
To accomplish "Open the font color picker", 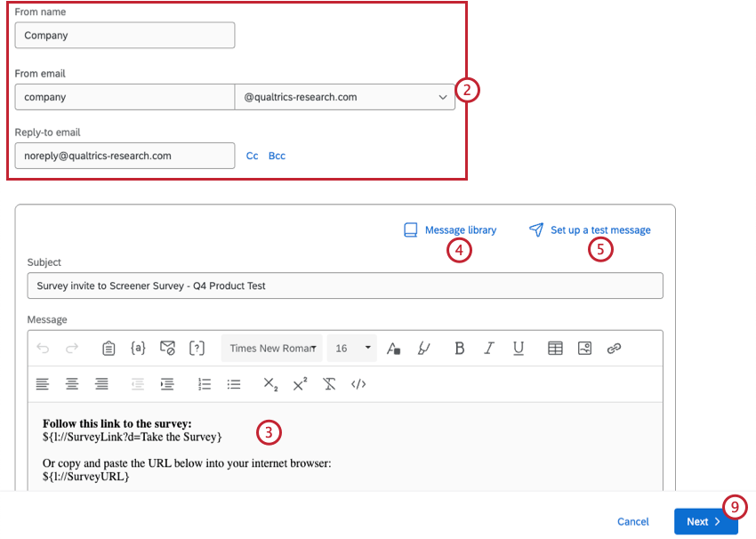I will [394, 349].
